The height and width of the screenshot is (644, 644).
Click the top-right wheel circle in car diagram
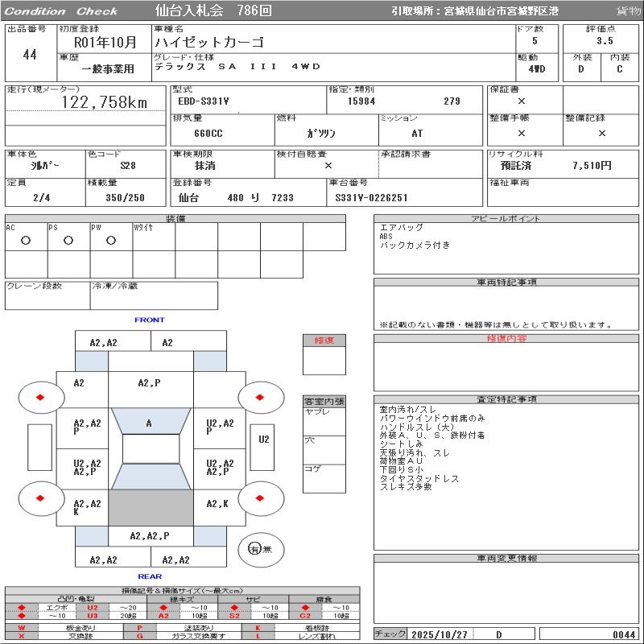coord(262,397)
